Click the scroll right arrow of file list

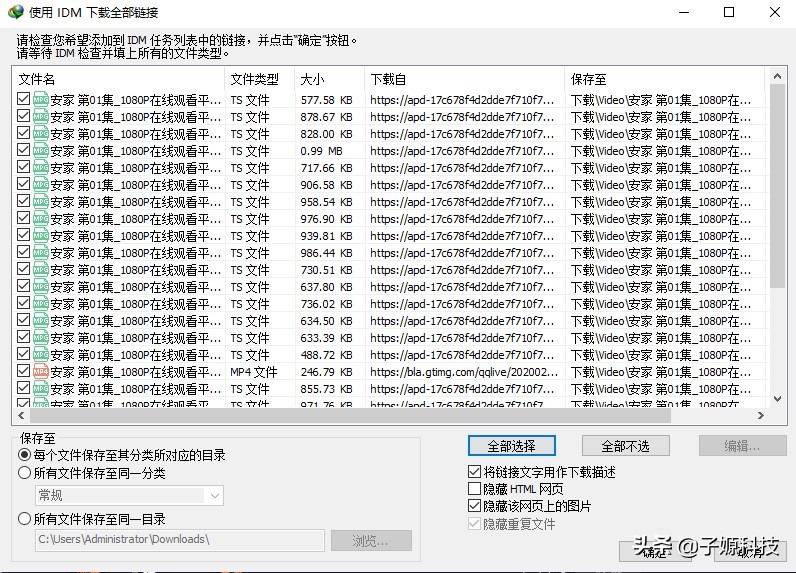pos(760,415)
